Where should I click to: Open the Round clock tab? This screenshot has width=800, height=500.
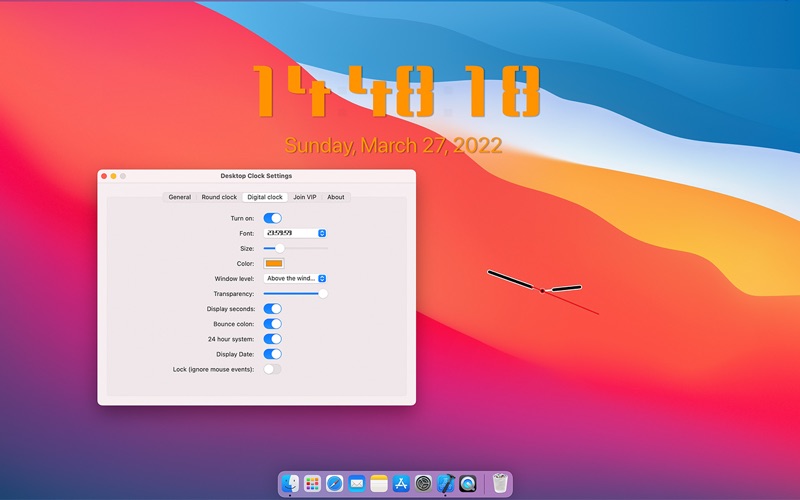point(219,197)
